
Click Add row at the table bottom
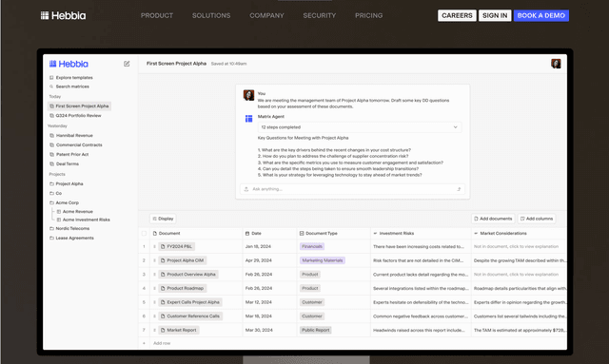click(162, 343)
